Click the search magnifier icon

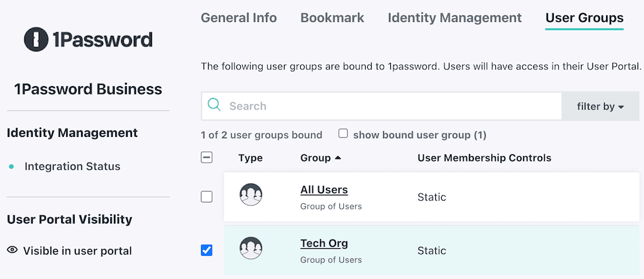pyautogui.click(x=214, y=105)
